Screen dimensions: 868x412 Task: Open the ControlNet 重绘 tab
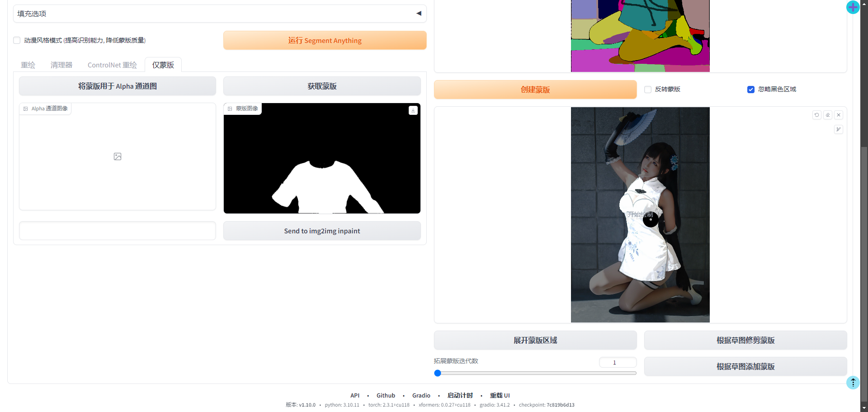click(x=112, y=65)
